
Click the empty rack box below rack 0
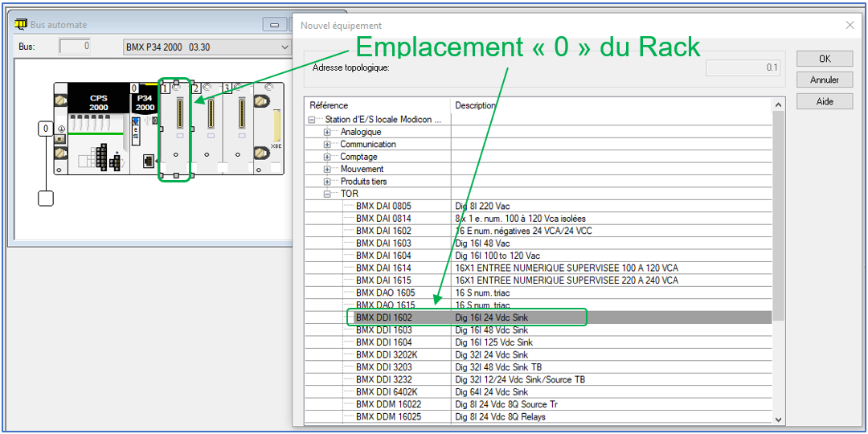coord(45,199)
